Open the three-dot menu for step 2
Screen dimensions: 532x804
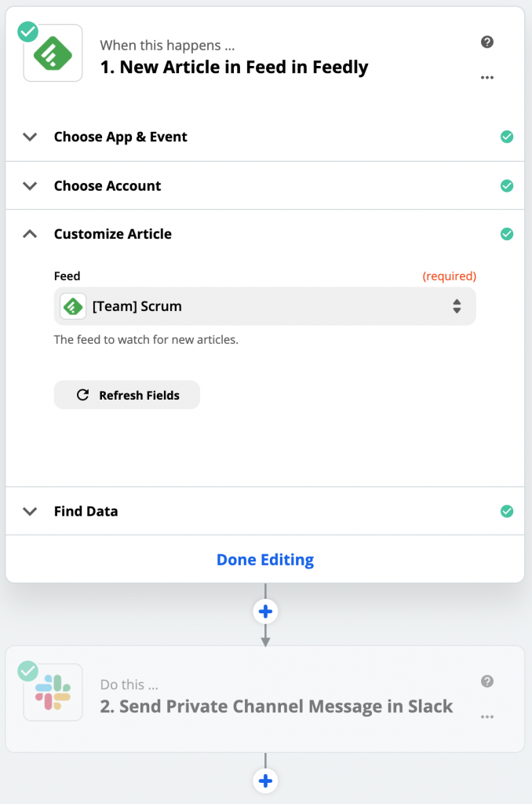[487, 717]
